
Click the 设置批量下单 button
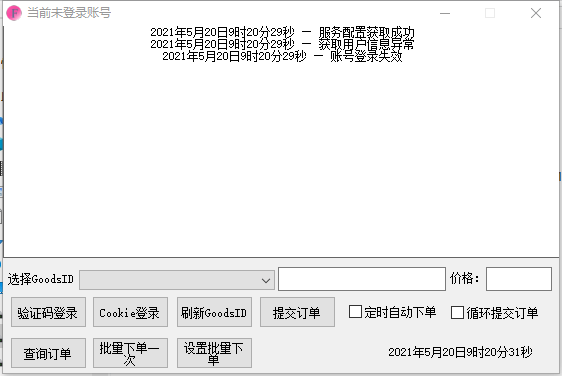point(214,353)
